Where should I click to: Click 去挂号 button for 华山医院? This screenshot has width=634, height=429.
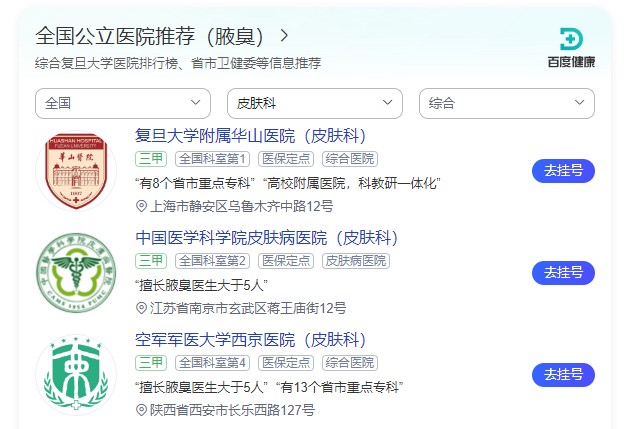(x=563, y=171)
